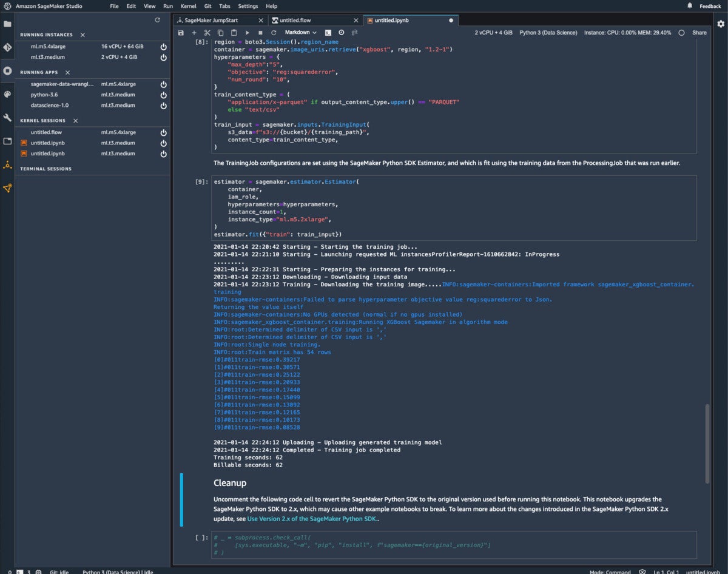The height and width of the screenshot is (574, 728).
Task: Select python-3.6 in Running Apps
Action: pyautogui.click(x=44, y=95)
